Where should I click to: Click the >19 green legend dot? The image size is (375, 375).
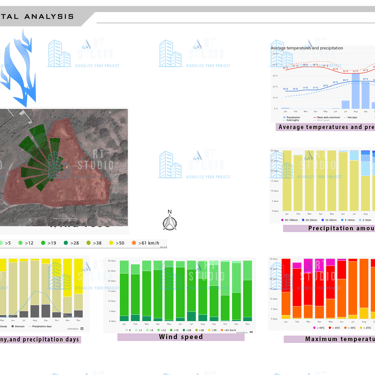coord(43,243)
